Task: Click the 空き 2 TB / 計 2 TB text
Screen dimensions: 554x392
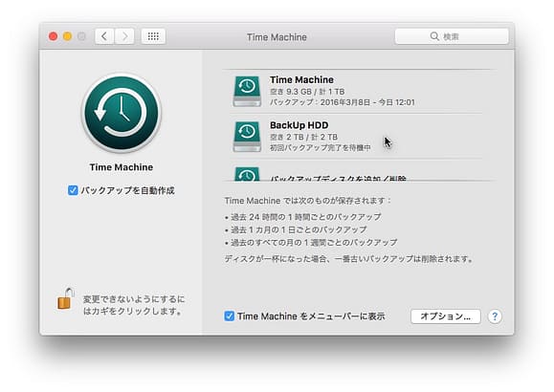Action: [x=303, y=137]
